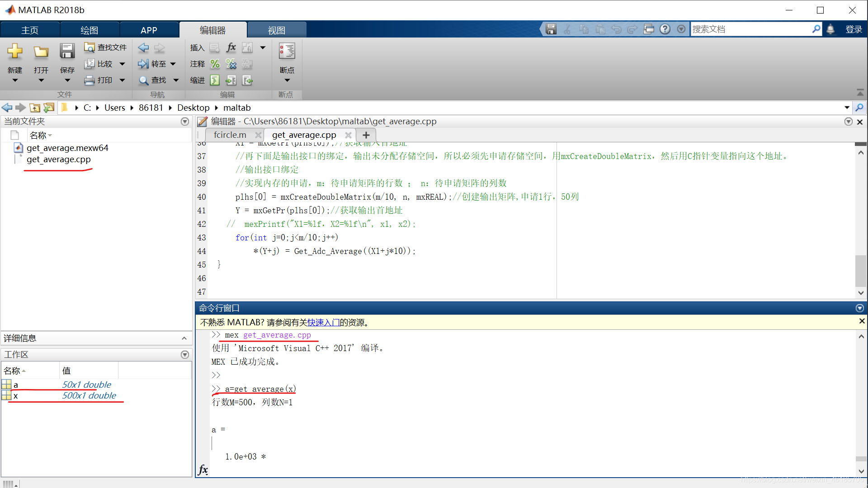Uncomment code with the %x icon
Viewport: 868px width, 488px height.
point(231,64)
